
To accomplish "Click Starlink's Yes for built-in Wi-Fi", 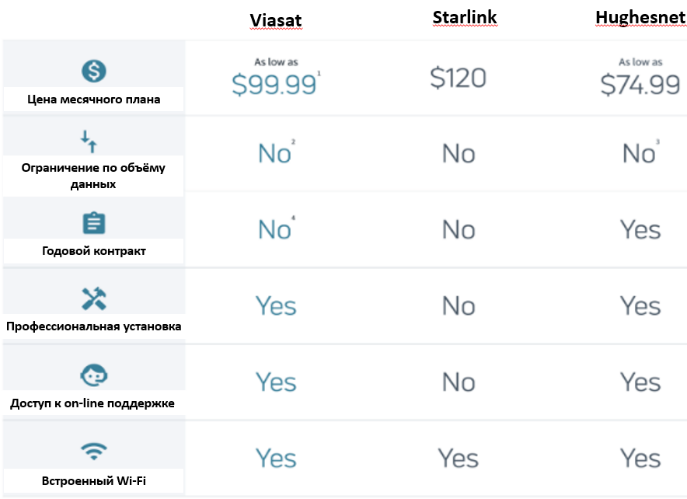I will 458,458.
